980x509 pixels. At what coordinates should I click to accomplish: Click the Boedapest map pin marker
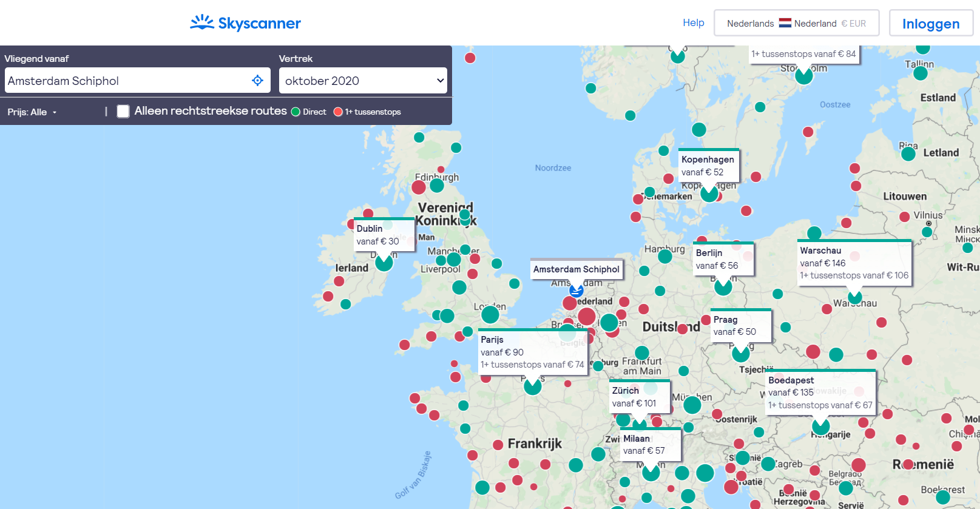click(820, 426)
